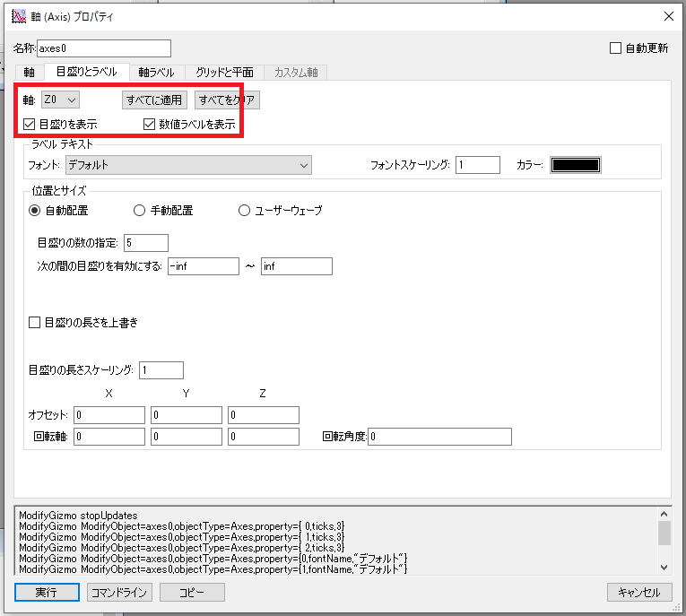
Task: Select the 手動配置 radio button
Action: click(139, 211)
